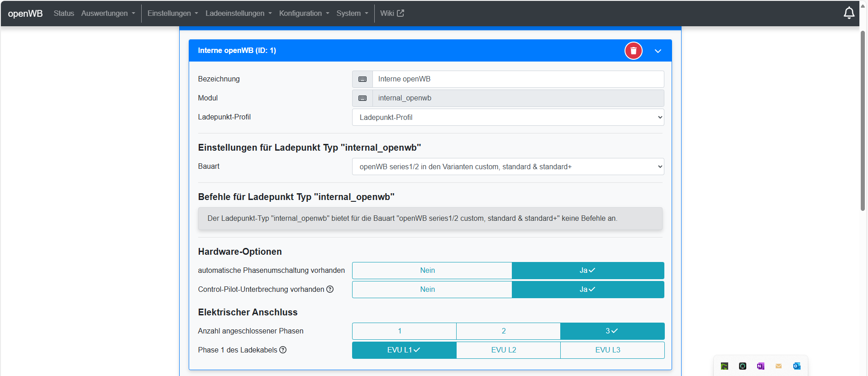Viewport: 868px width, 376px height.
Task: Click the 'Interne openWB (ID: 1)' header title
Action: pyautogui.click(x=237, y=50)
